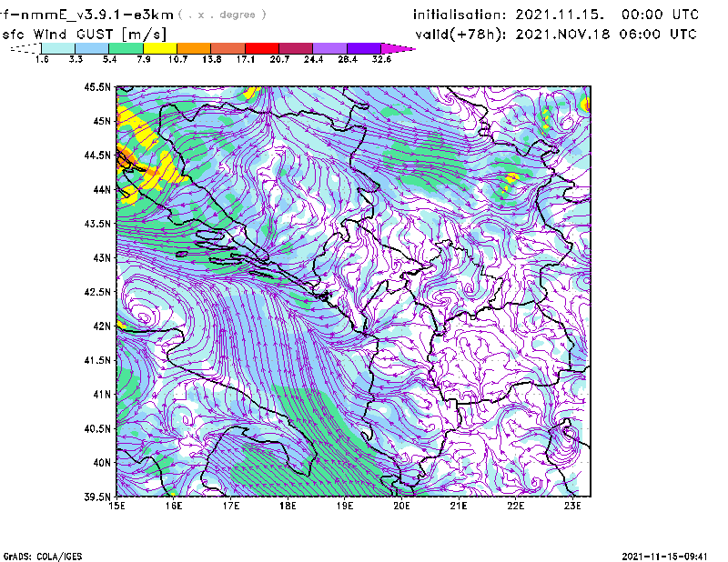Click the legend value '17.1'
The width and height of the screenshot is (728, 562).
click(246, 59)
